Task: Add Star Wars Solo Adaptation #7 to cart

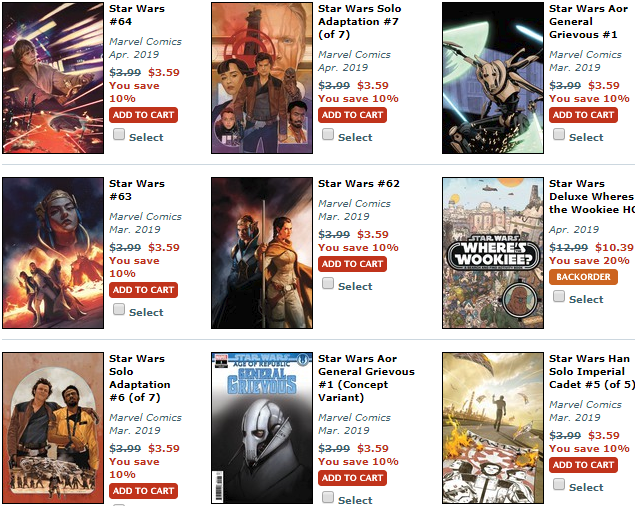Action: pyautogui.click(x=352, y=115)
